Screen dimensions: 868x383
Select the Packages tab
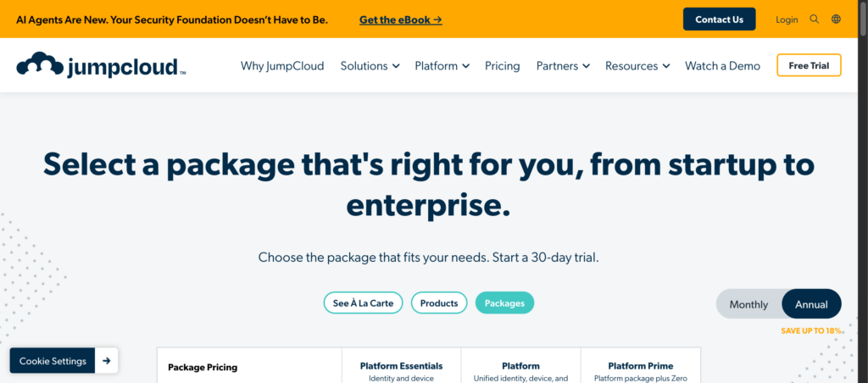pyautogui.click(x=504, y=303)
